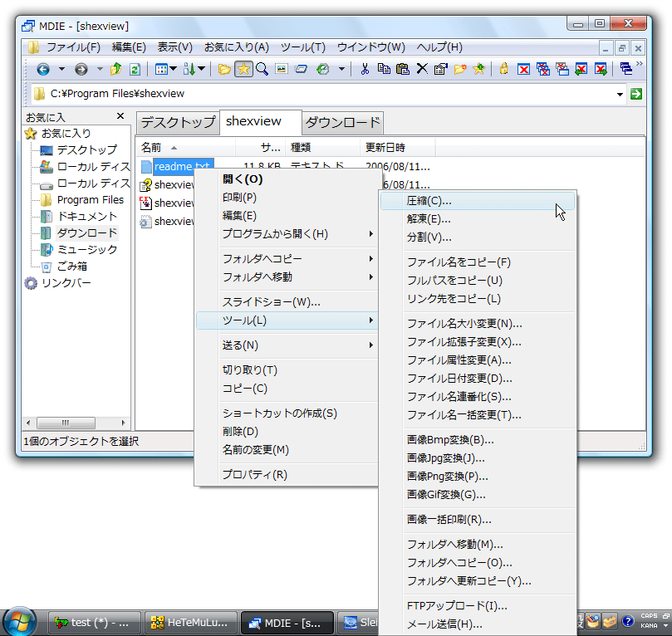Screen dimensions: 672x636
Task: Choose 解凍(E)... from the submenu
Action: pos(477,219)
